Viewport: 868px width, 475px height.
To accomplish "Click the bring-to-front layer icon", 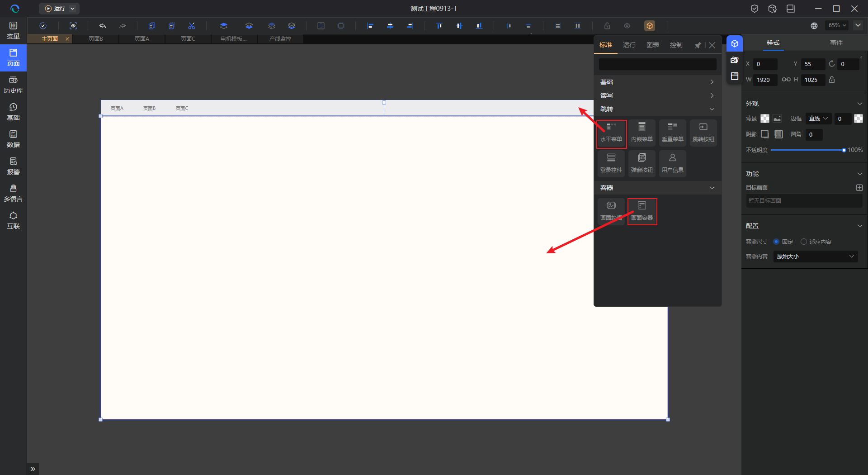I will (x=224, y=26).
